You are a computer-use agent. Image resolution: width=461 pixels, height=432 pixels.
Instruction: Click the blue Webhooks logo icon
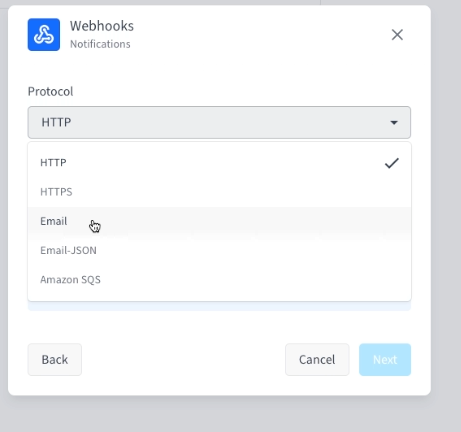point(44,35)
